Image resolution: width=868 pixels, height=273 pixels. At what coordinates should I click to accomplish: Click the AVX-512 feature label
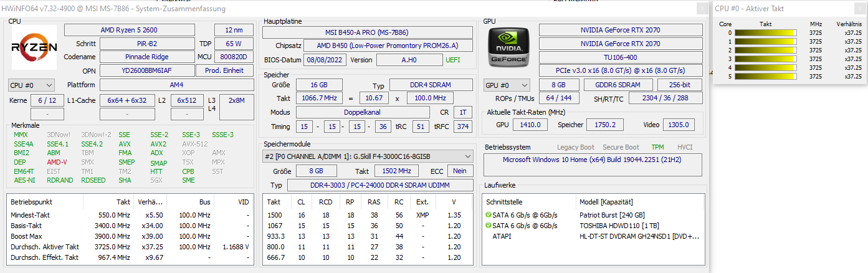[195, 144]
